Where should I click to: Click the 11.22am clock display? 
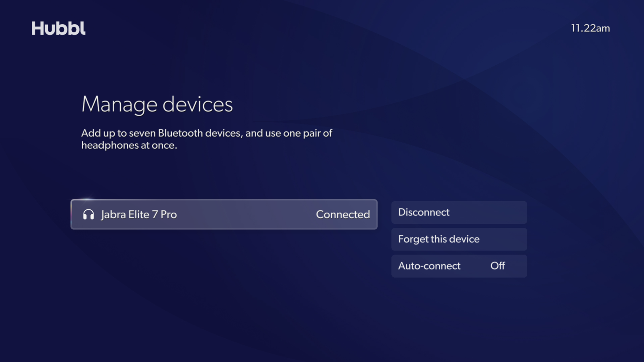click(590, 28)
